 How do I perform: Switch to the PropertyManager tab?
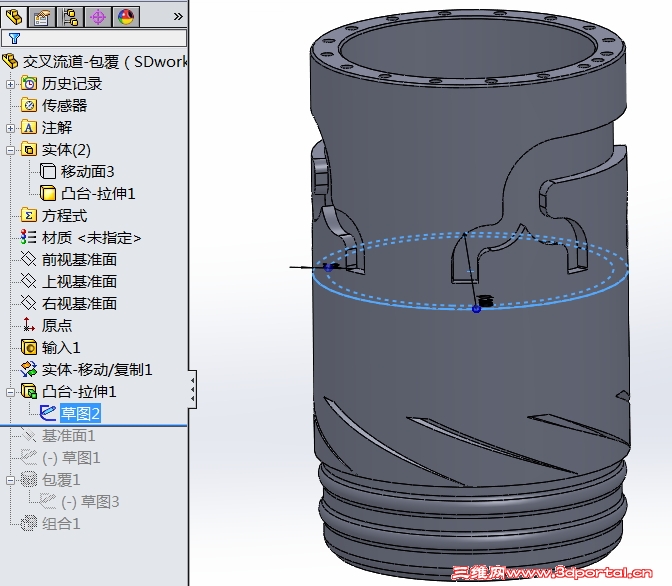pos(42,17)
